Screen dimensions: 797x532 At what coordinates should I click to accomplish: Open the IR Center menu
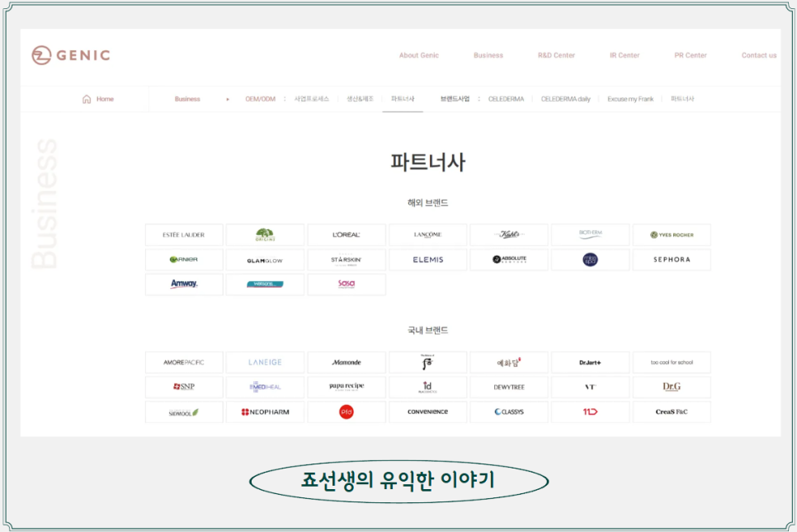pyautogui.click(x=625, y=55)
